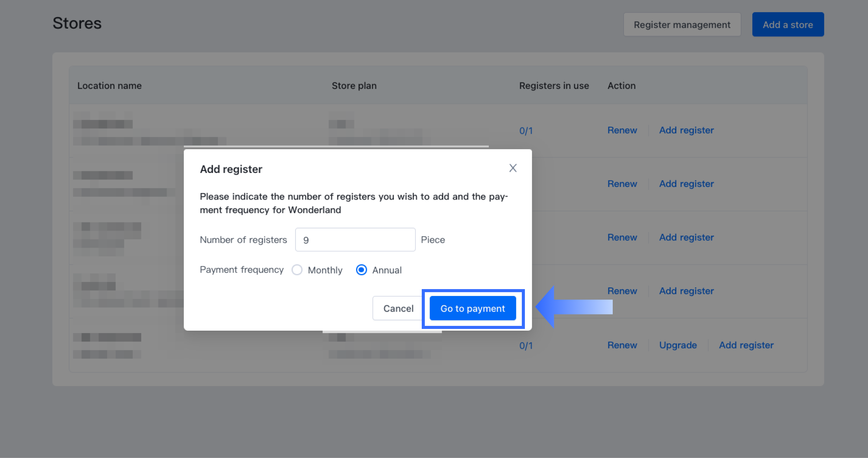
Task: Click Add a store button
Action: coord(788,25)
